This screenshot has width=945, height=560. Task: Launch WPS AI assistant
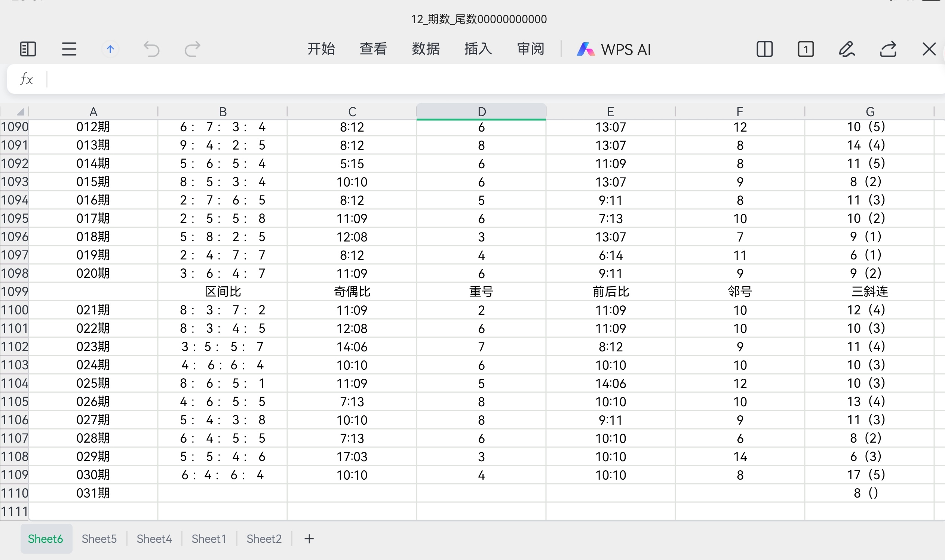pos(614,49)
